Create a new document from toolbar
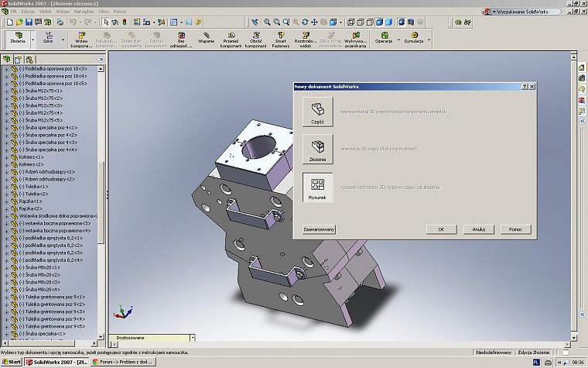This screenshot has width=588, height=368. click(x=10, y=22)
